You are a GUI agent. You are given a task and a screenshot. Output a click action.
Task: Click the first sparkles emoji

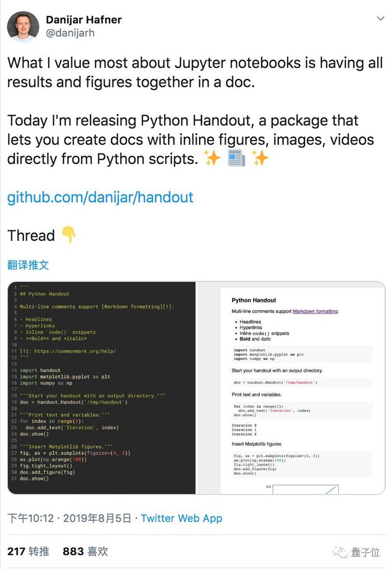point(212,158)
